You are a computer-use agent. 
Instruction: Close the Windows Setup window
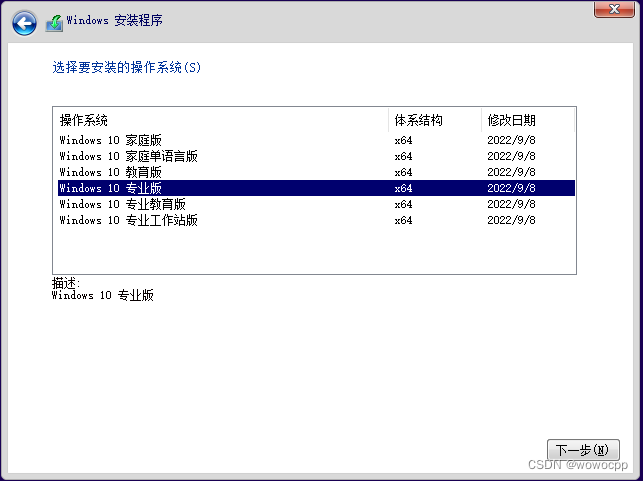614,9
